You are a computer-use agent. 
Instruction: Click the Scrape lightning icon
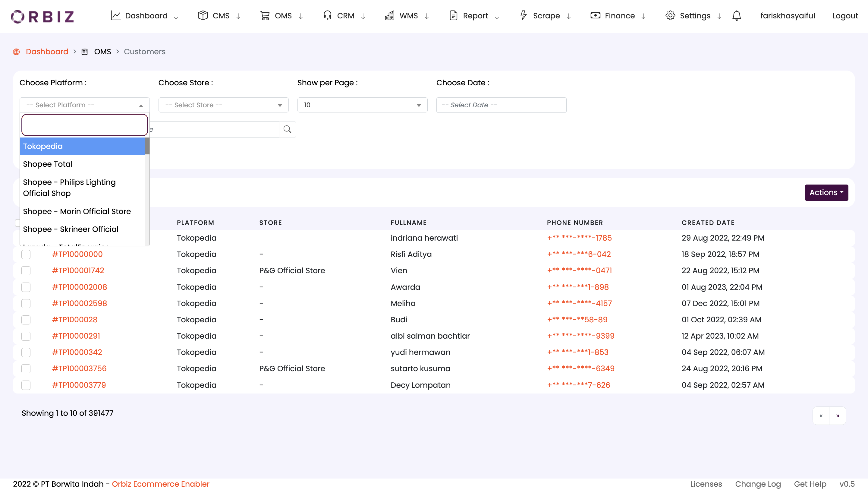(523, 15)
